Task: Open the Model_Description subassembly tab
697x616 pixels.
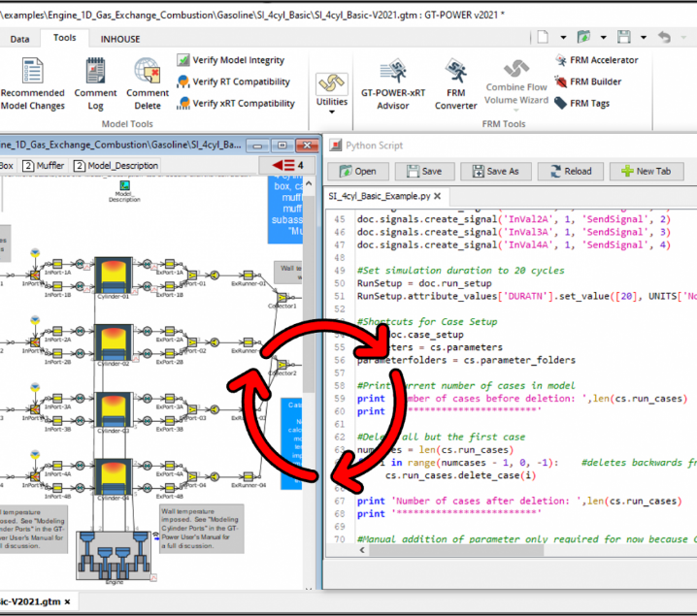Action: coord(116,166)
